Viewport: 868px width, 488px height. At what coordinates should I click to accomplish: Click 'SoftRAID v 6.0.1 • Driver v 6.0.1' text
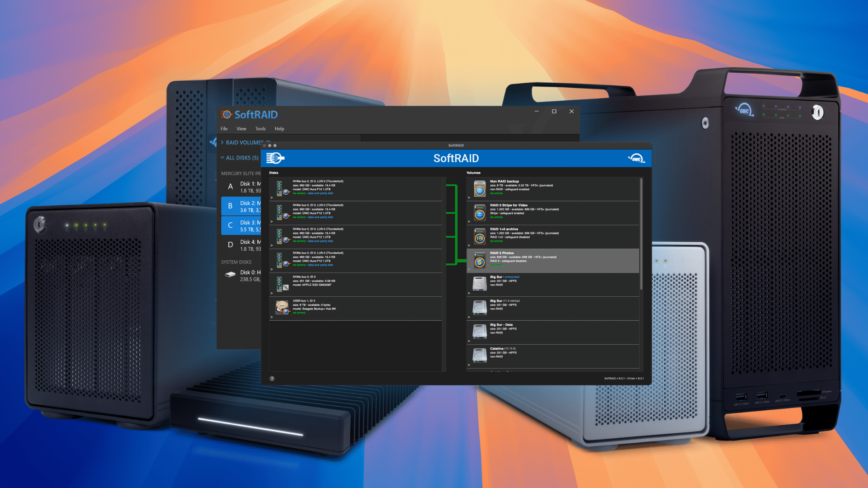click(x=624, y=379)
